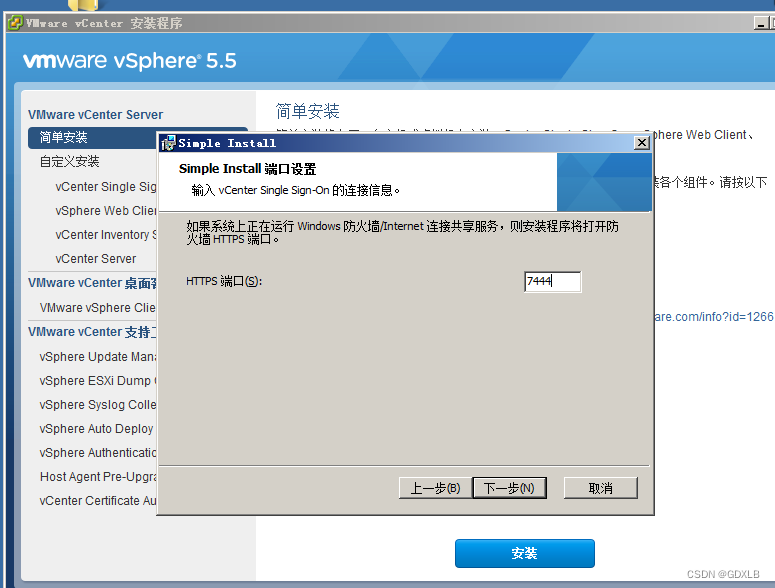Minimize the VMware vCenter installer window
Screen dimensions: 775x588
pos(761,23)
